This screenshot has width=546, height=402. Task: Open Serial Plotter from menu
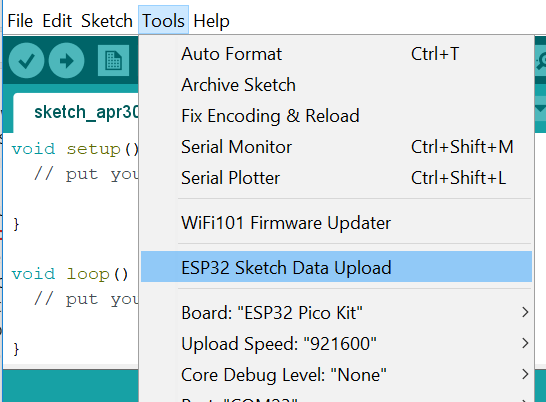336,178
